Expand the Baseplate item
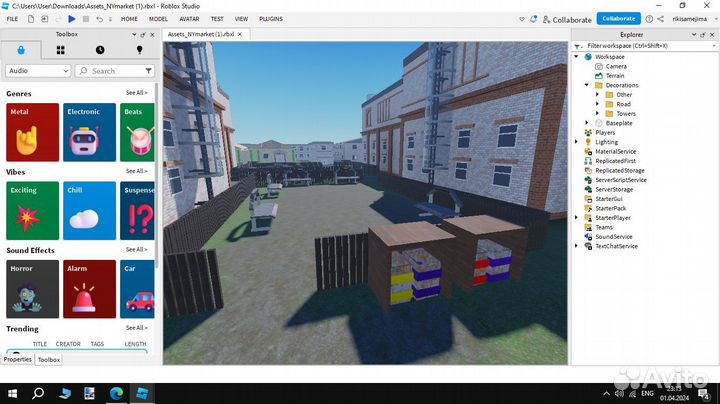720x404 pixels. point(587,123)
